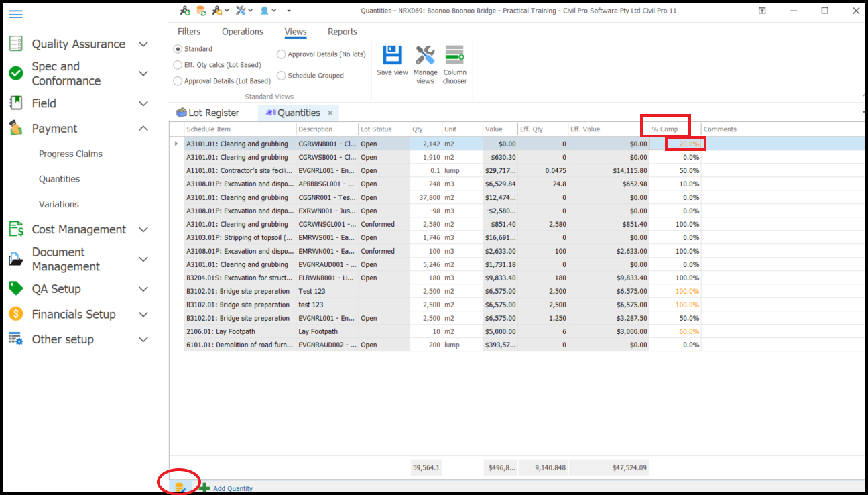Expand the Spec and Conformance section

[x=143, y=74]
